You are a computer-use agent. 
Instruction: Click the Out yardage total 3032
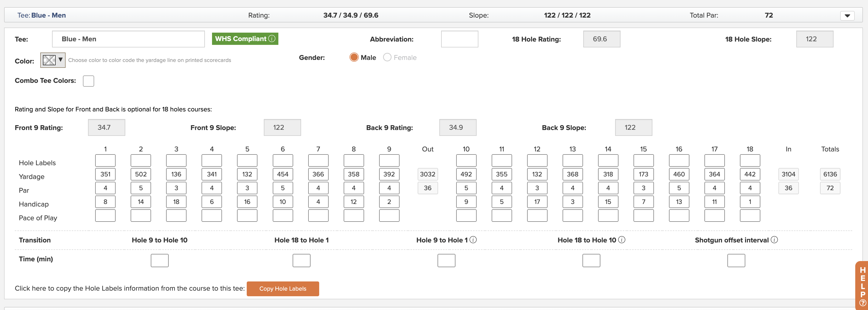click(x=428, y=174)
